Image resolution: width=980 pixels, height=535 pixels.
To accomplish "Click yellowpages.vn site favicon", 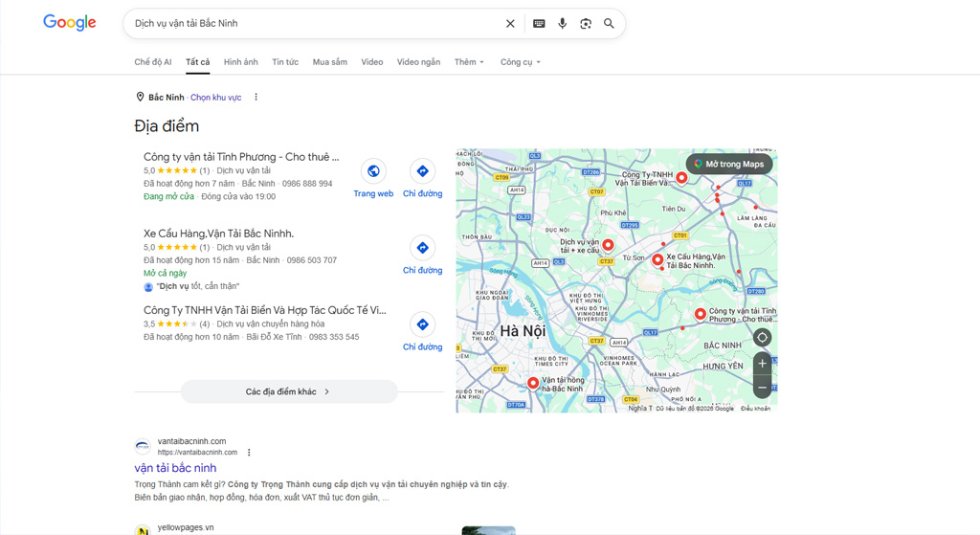I will tap(143, 530).
